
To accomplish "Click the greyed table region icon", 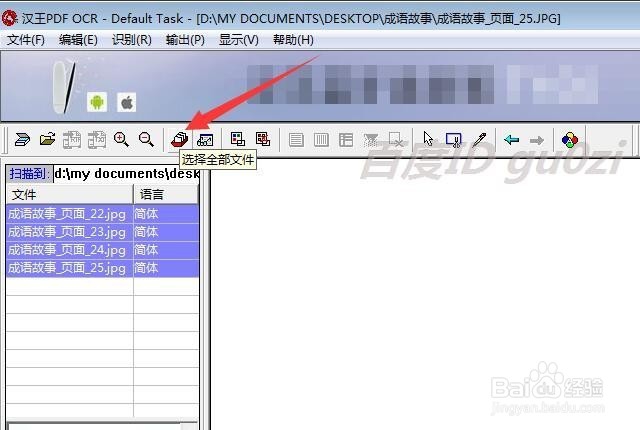I will click(346, 140).
